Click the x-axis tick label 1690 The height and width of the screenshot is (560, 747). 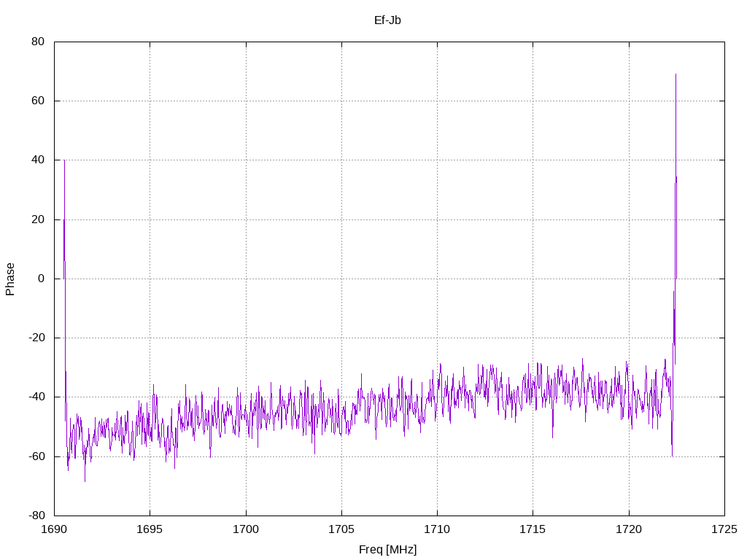54,529
